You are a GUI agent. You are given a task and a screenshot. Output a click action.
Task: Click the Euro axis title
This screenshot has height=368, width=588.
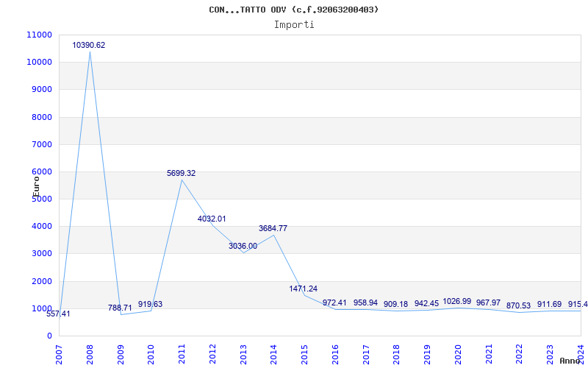[36, 187]
